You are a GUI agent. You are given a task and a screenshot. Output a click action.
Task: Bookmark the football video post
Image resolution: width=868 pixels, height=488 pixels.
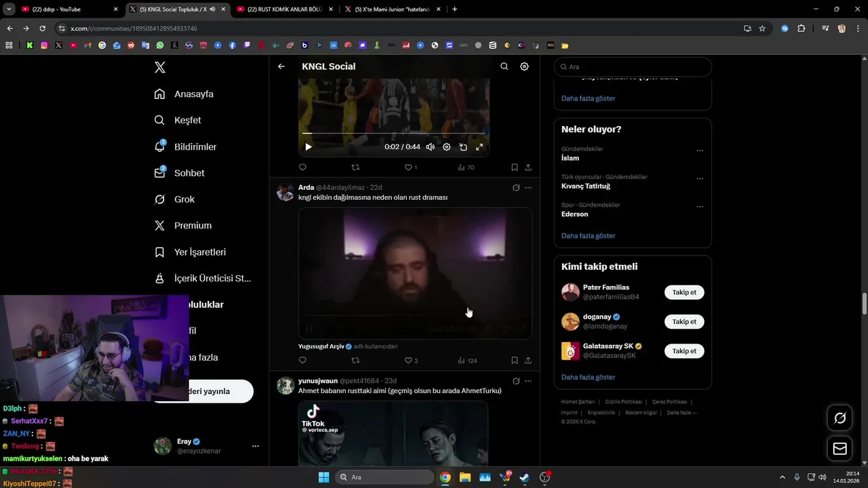tap(515, 167)
